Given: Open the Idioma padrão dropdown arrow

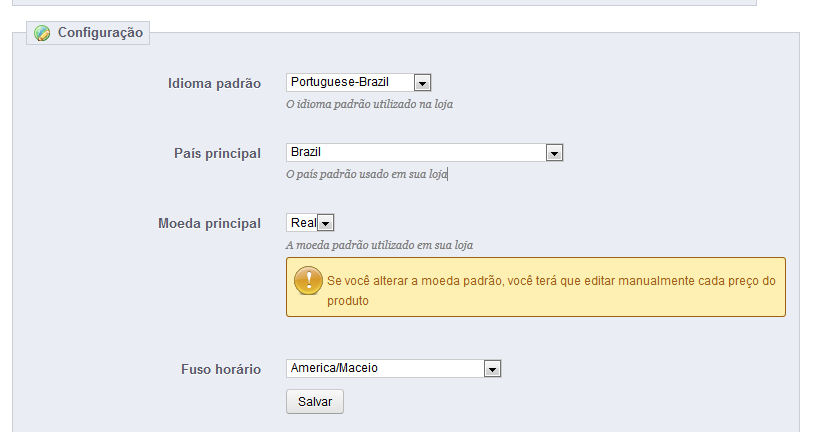Looking at the screenshot, I should click(422, 83).
